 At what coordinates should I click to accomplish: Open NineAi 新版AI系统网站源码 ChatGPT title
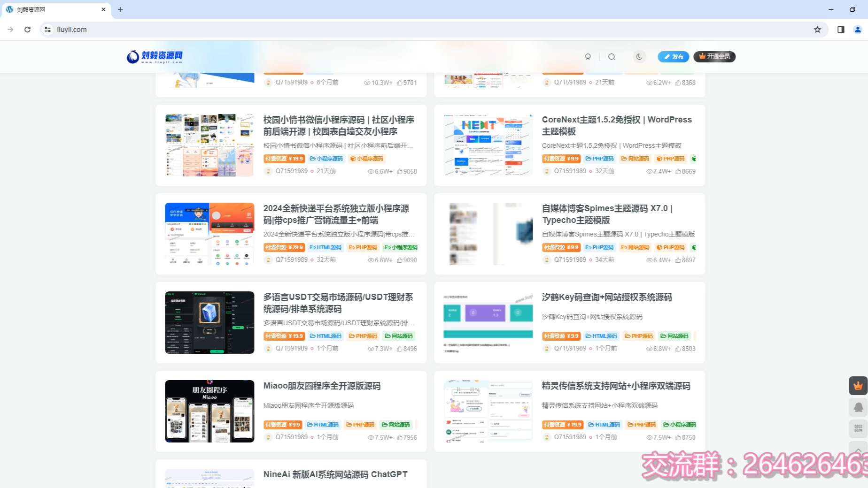click(335, 474)
